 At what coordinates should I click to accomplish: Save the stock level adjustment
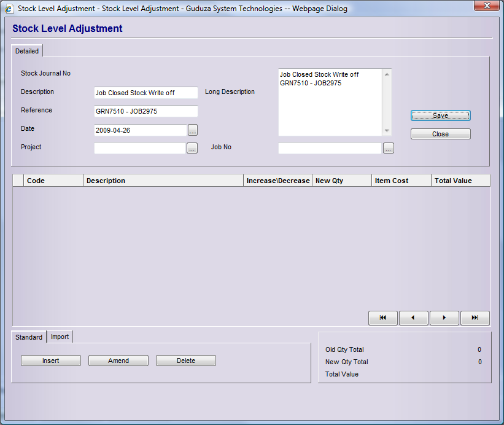point(440,115)
